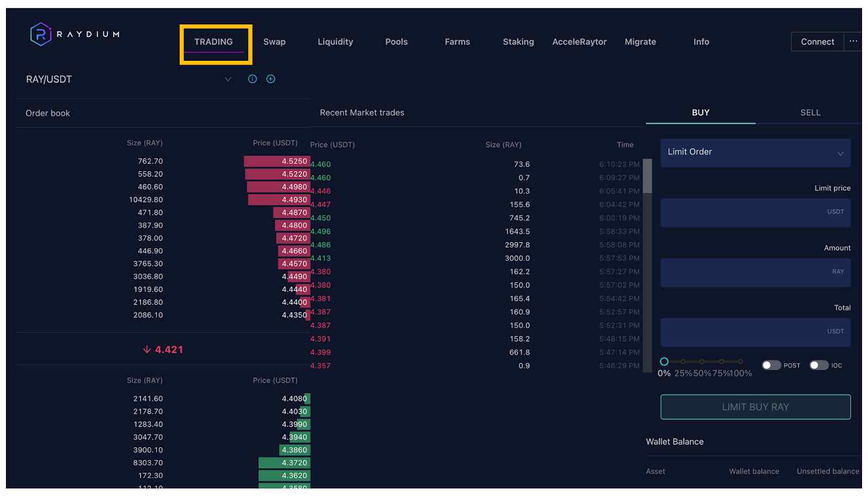Click the add market plus icon
The width and height of the screenshot is (868, 496).
pos(271,79)
